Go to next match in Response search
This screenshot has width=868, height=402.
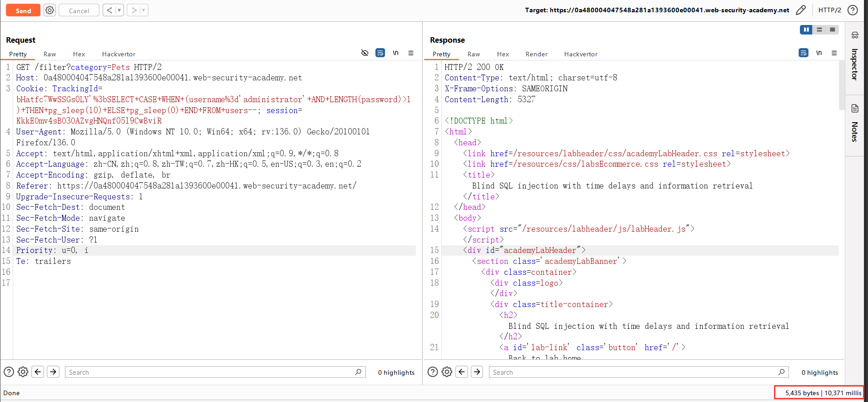coord(477,372)
